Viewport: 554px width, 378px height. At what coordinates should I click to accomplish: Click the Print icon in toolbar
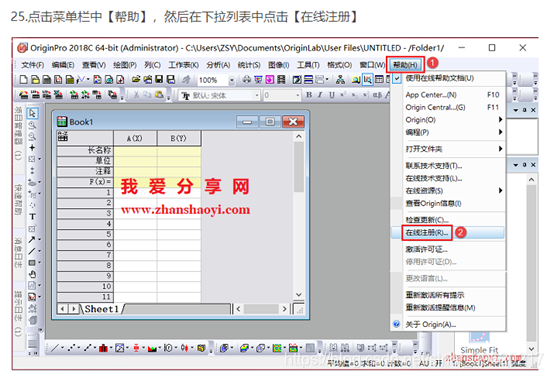(247, 79)
